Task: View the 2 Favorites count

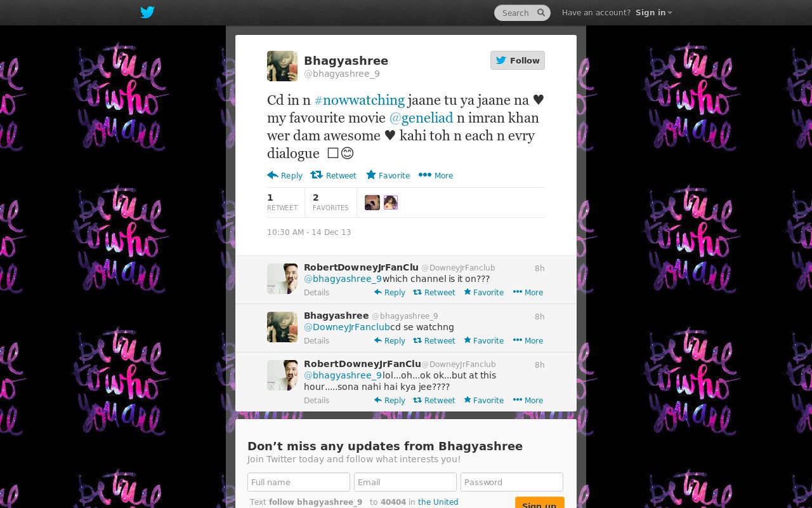Action: pyautogui.click(x=331, y=202)
